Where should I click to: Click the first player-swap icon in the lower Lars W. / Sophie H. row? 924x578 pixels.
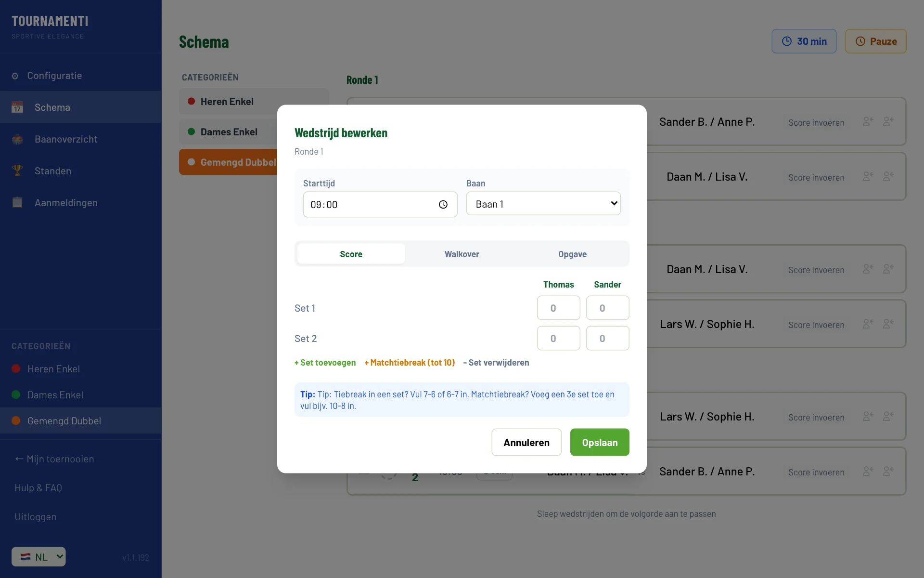(x=868, y=417)
